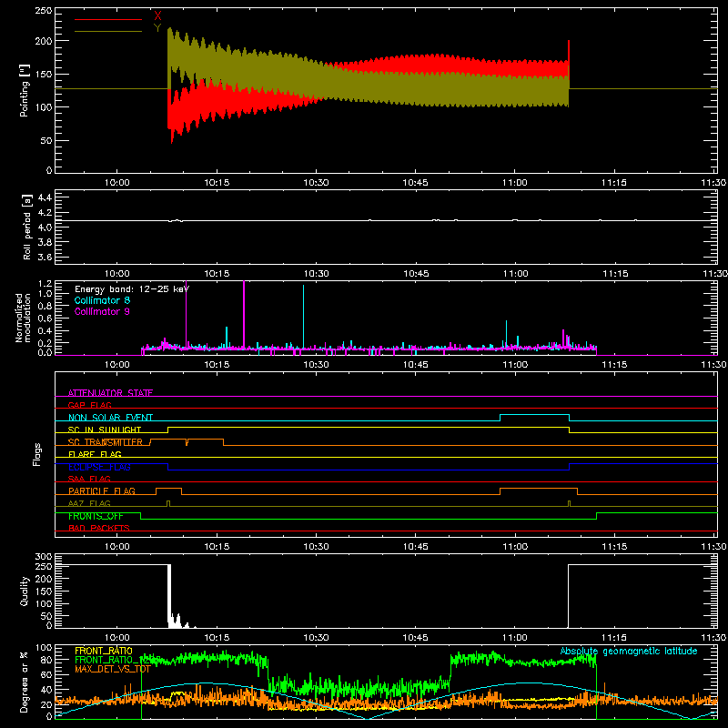Click the '0.6' tick on modulation axis
The width and height of the screenshot is (728, 728).
tap(45, 318)
